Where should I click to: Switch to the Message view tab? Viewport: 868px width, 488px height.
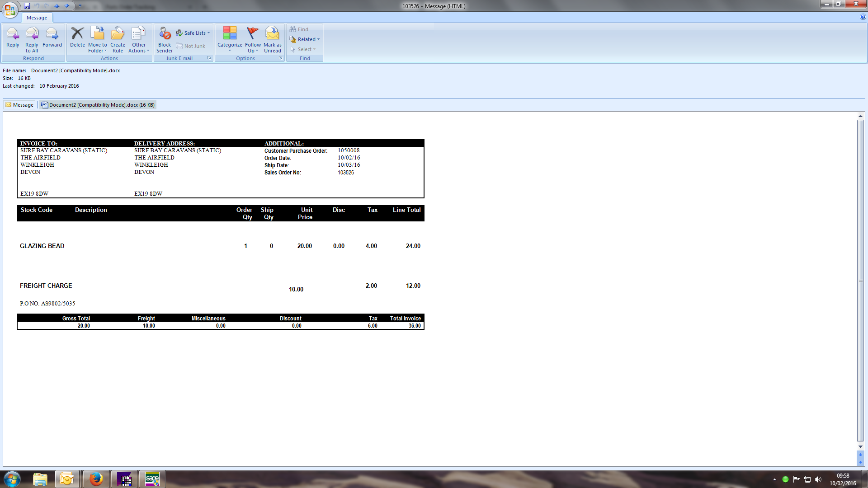pos(19,105)
